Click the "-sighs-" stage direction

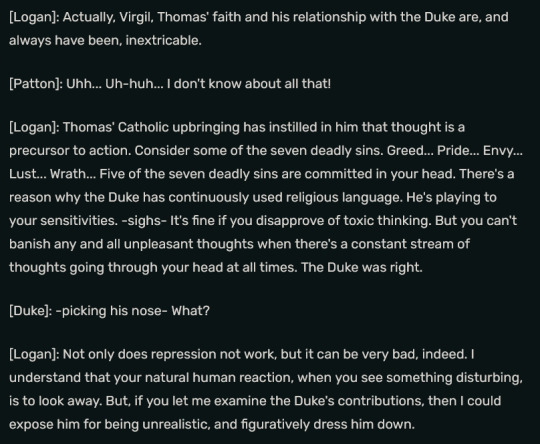144,220
